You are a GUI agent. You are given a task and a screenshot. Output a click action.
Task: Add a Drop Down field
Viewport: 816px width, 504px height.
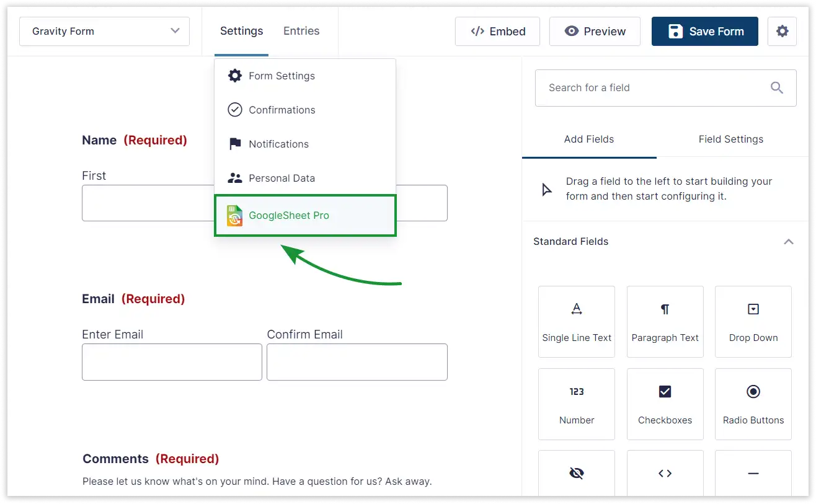pos(753,322)
